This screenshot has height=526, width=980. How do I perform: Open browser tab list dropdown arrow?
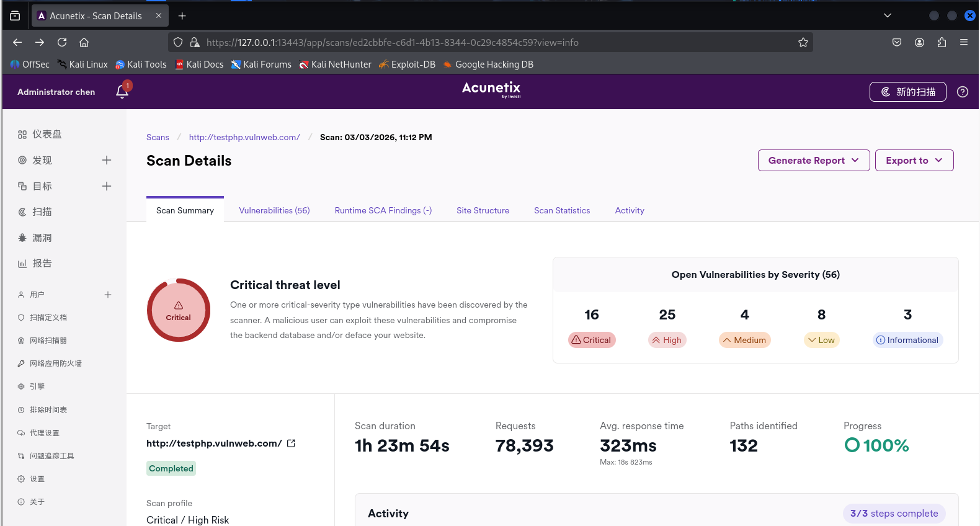tap(888, 16)
